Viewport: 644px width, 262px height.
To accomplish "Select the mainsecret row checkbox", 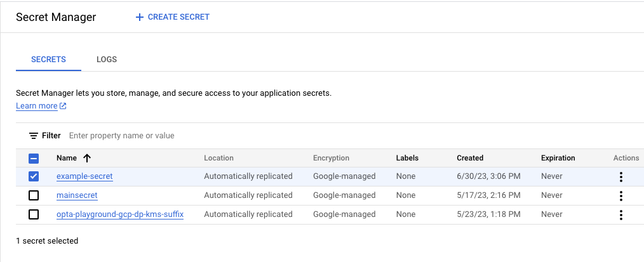I will point(34,195).
